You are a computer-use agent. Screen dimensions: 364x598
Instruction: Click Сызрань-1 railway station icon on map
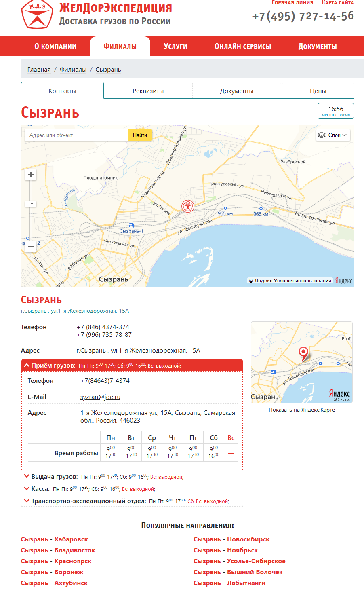click(x=131, y=225)
